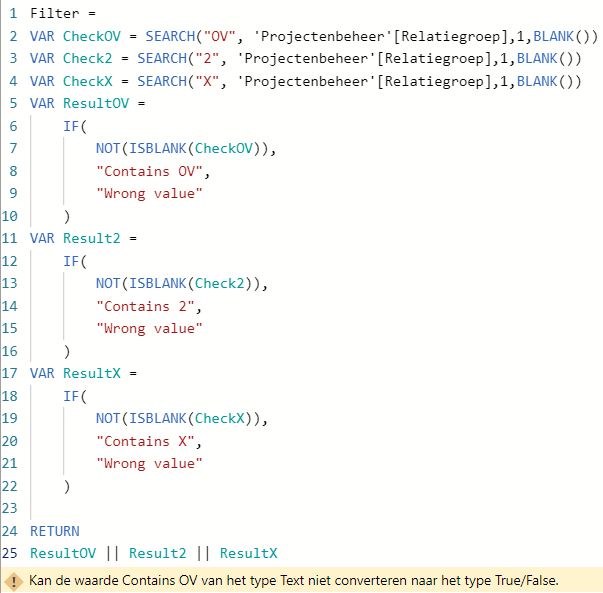The image size is (603, 593).
Task: Click the warning icon in error bar
Action: (14, 581)
